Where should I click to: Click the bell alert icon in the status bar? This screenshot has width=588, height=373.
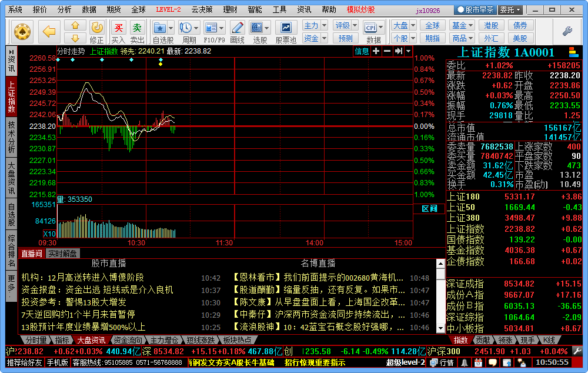pos(465,362)
